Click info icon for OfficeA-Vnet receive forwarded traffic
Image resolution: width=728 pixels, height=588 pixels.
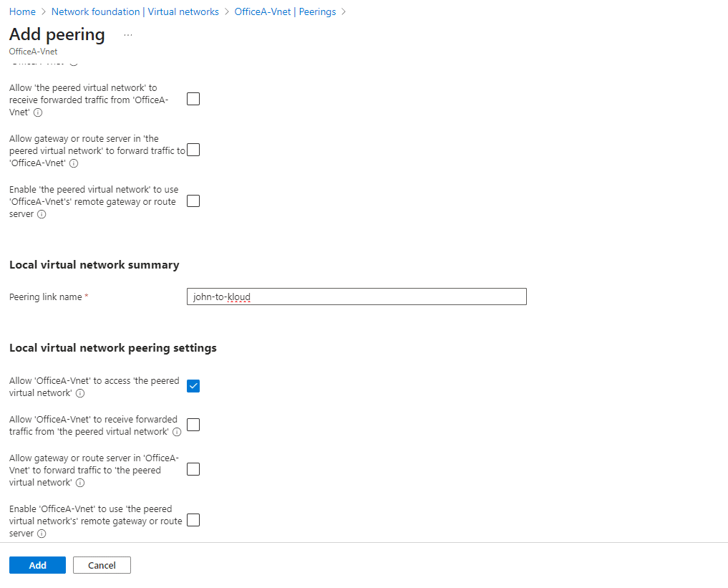pyautogui.click(x=177, y=432)
